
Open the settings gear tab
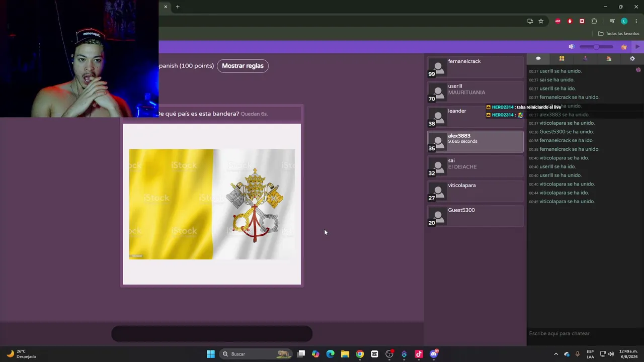coord(632,59)
